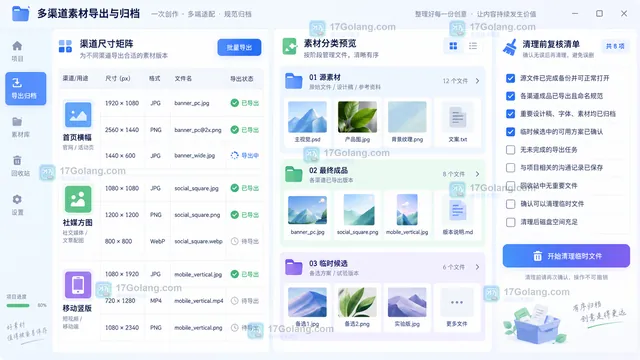Click the 批量导出 button
The image size is (640, 360).
point(239,47)
